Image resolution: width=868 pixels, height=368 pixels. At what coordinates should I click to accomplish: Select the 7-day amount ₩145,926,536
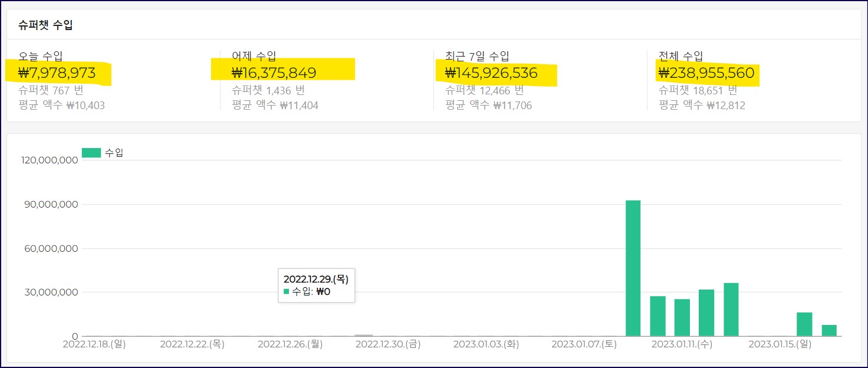click(x=492, y=73)
